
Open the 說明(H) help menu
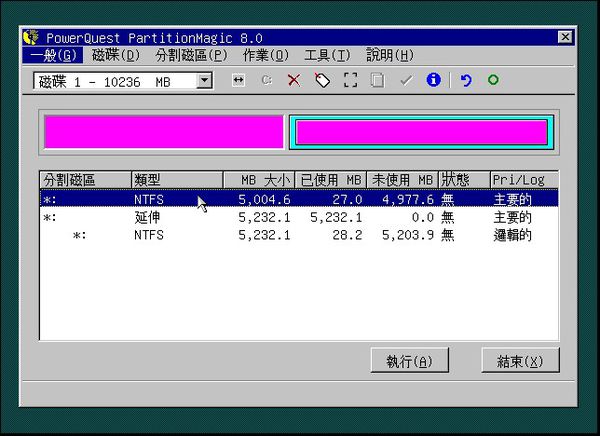(389, 55)
